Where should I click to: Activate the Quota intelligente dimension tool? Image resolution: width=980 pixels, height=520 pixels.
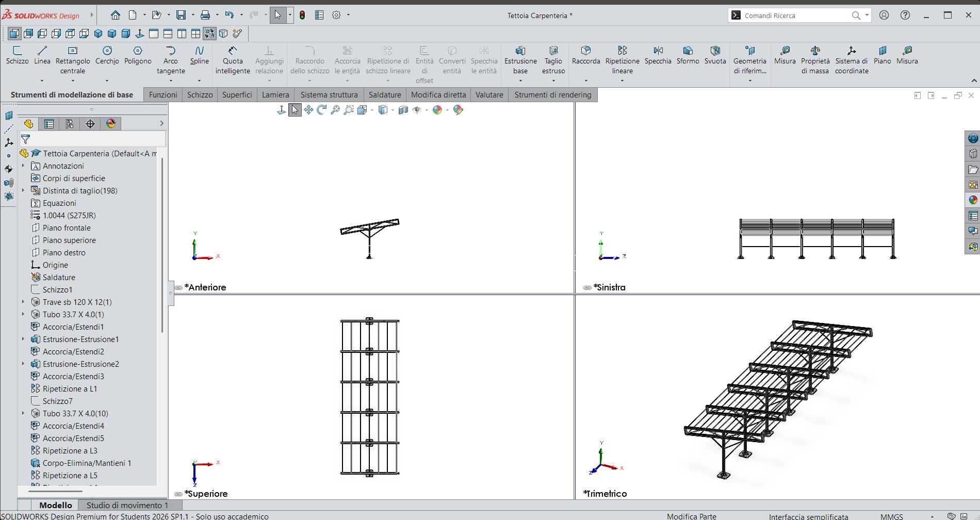pyautogui.click(x=233, y=60)
